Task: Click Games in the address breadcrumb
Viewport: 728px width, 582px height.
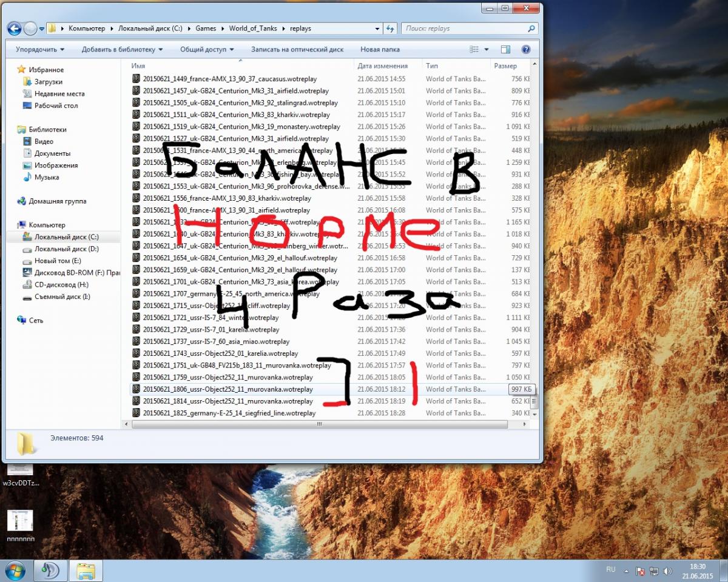Action: (206, 28)
